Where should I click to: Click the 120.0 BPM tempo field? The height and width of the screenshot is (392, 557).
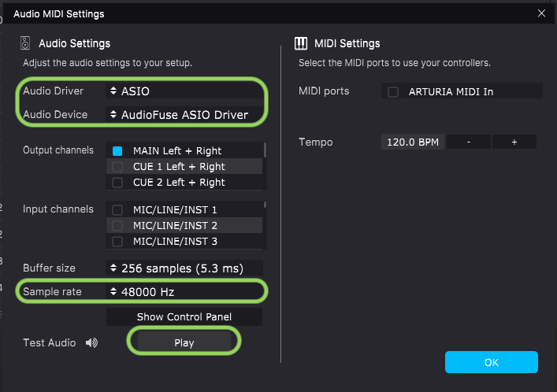point(413,142)
